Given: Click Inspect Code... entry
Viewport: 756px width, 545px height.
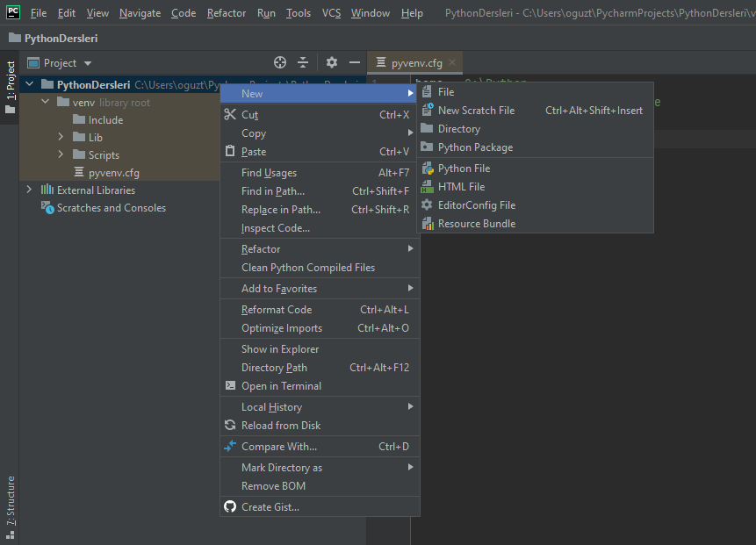Looking at the screenshot, I should 320,228.
